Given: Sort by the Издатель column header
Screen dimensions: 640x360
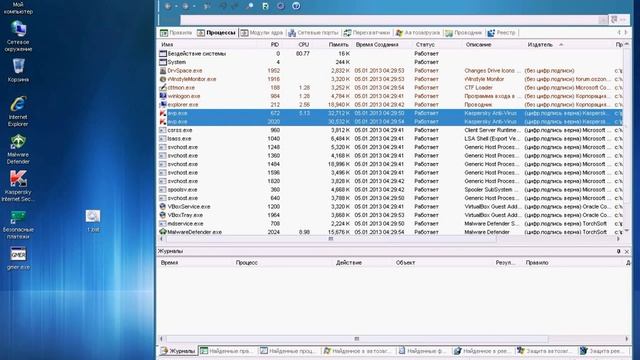Looking at the screenshot, I should (x=540, y=44).
